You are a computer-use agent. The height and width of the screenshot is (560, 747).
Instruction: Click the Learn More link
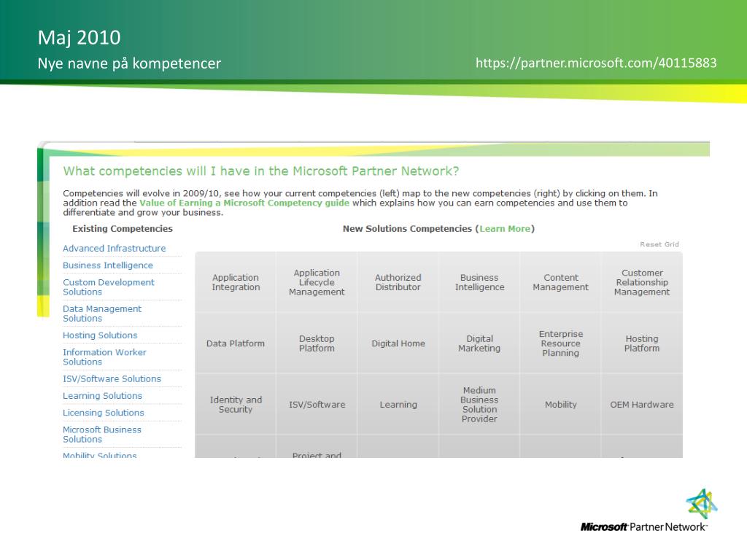click(x=505, y=228)
